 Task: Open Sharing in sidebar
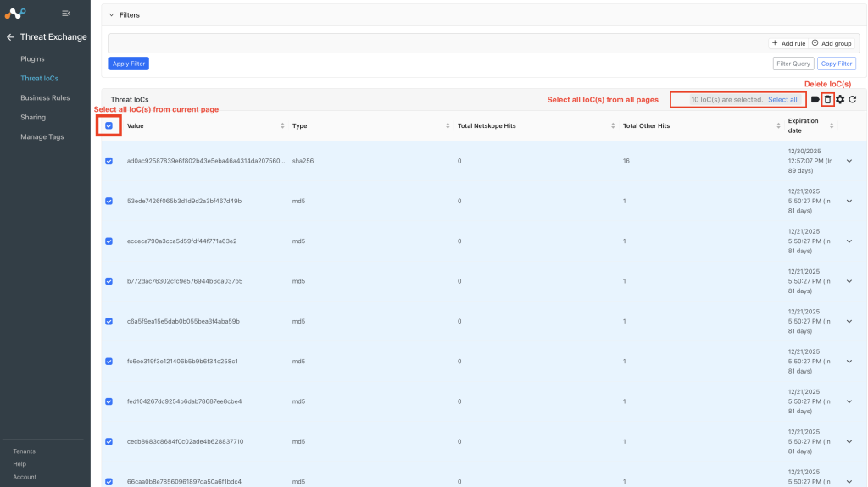click(33, 118)
